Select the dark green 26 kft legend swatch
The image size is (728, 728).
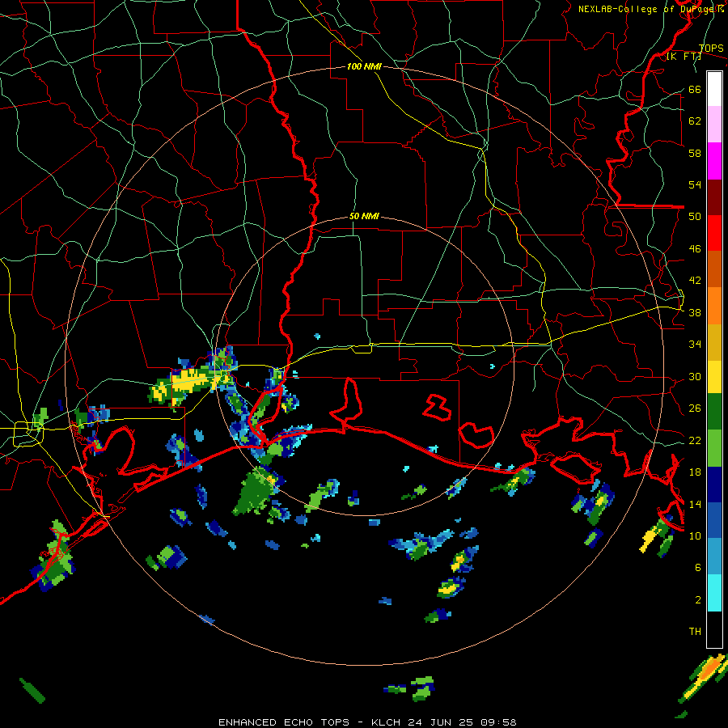pos(714,412)
